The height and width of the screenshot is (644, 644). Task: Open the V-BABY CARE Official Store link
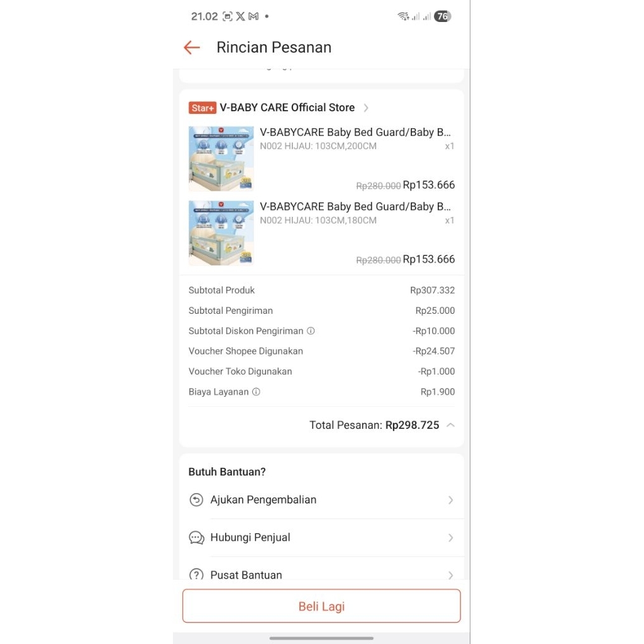pos(287,108)
